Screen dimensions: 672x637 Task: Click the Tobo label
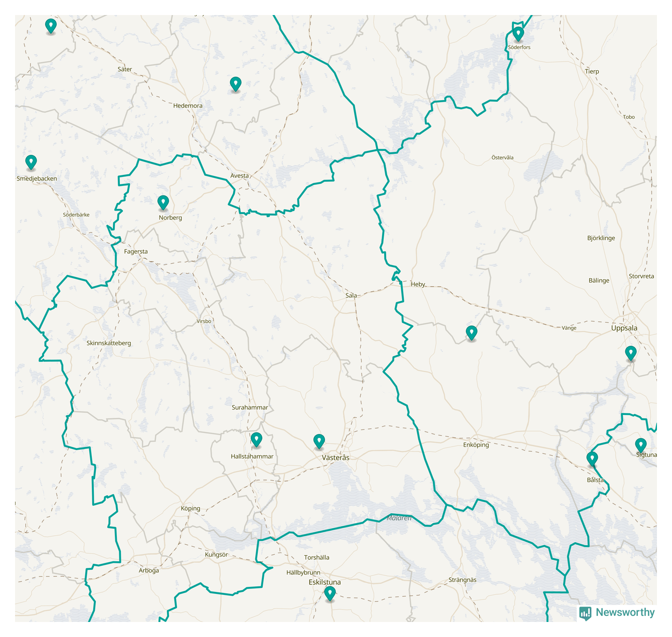click(629, 117)
